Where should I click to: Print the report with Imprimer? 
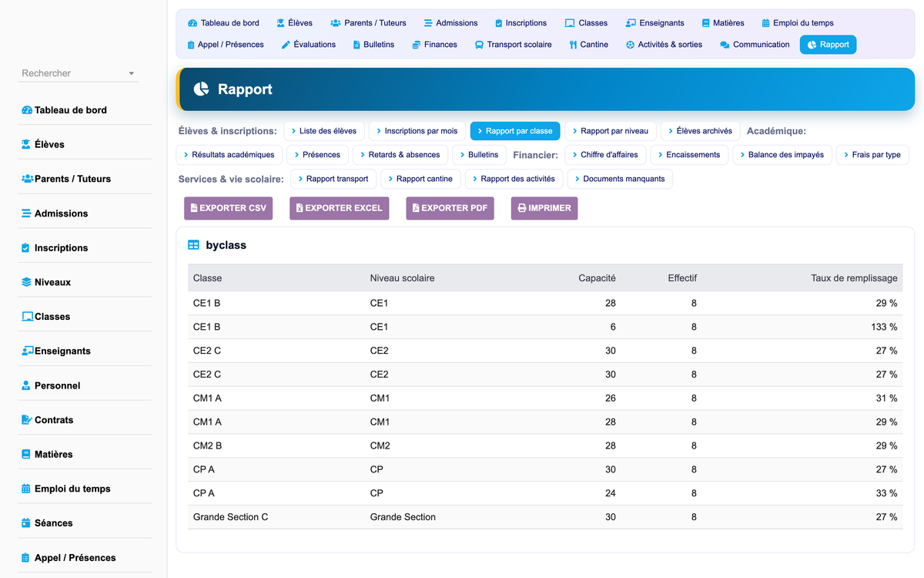[544, 208]
